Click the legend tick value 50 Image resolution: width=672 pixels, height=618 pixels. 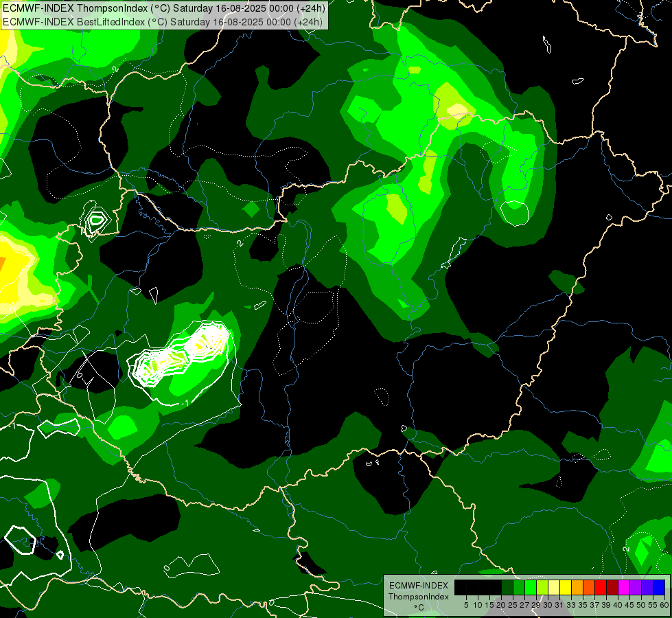click(641, 605)
